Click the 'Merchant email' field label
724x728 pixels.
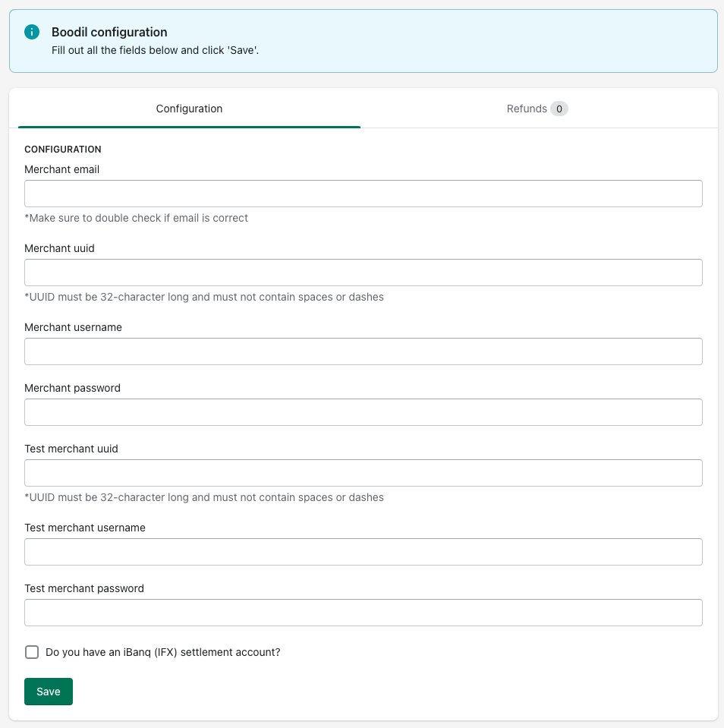click(x=62, y=169)
